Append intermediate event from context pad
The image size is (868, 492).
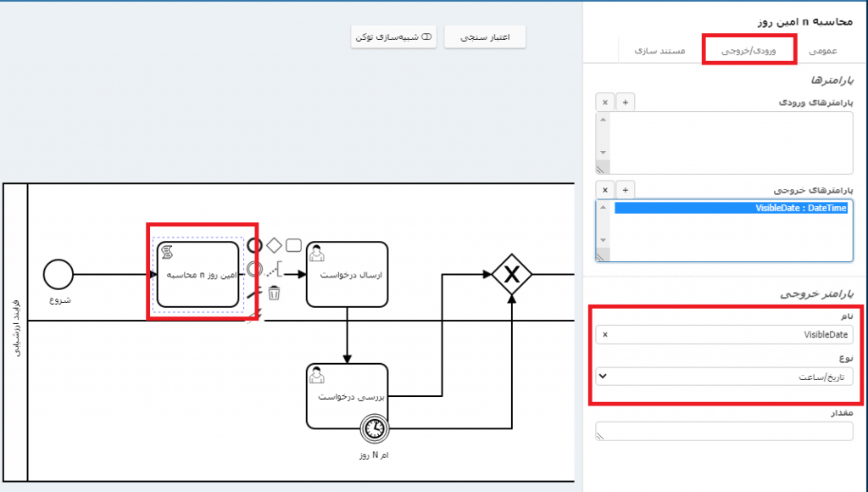point(254,269)
